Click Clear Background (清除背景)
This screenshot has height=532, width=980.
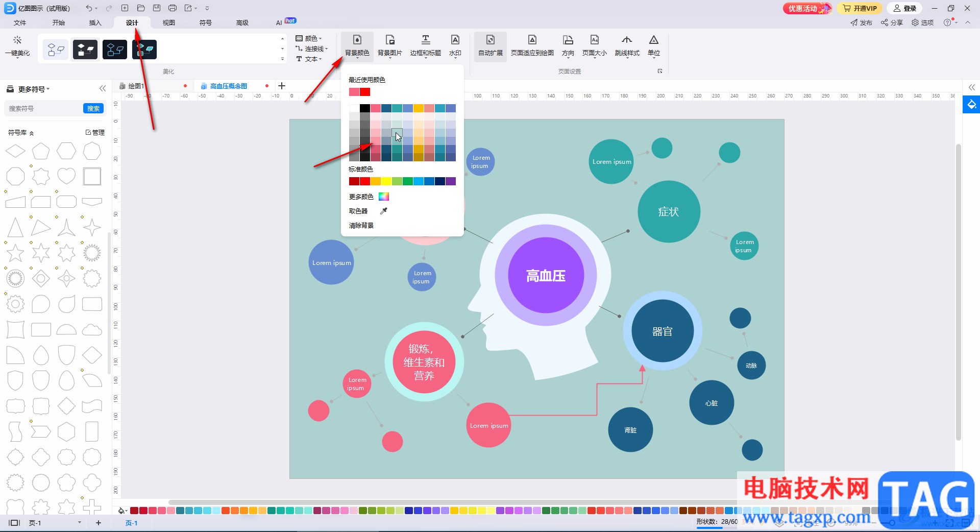[361, 225]
